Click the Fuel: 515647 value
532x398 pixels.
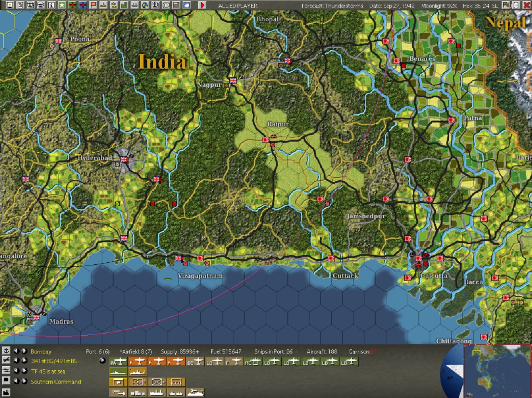pyautogui.click(x=226, y=352)
